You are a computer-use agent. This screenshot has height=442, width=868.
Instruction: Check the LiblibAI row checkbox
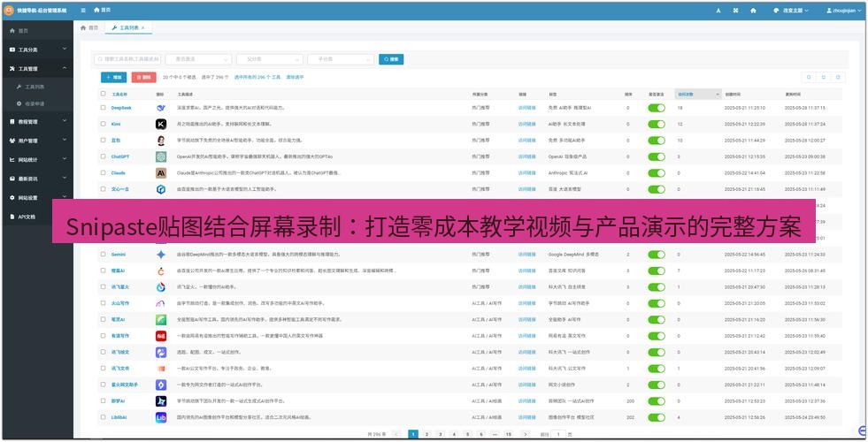(x=103, y=417)
